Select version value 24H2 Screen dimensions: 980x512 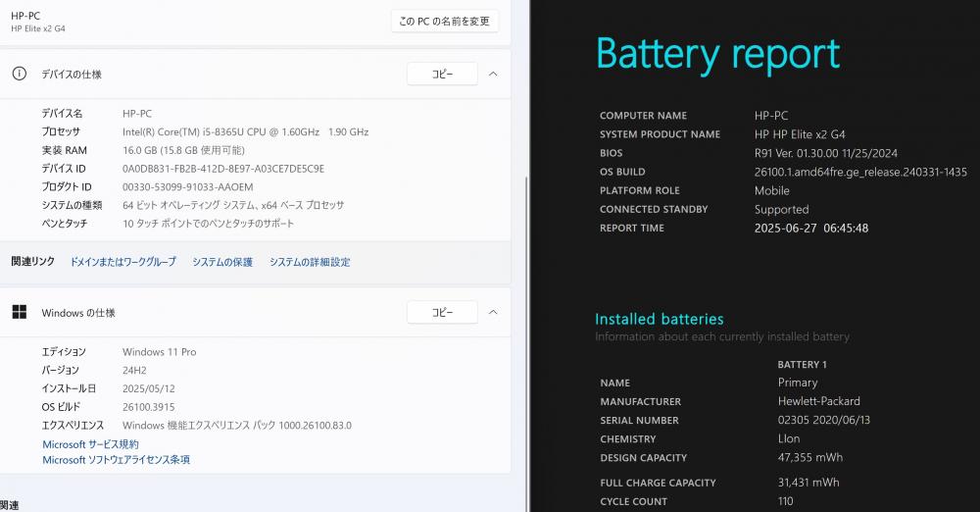point(134,370)
